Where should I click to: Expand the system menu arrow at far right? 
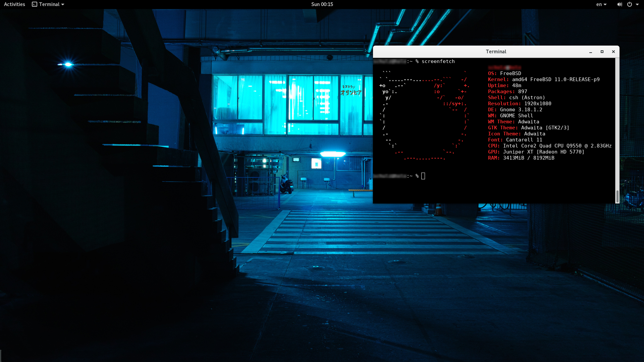(x=637, y=4)
